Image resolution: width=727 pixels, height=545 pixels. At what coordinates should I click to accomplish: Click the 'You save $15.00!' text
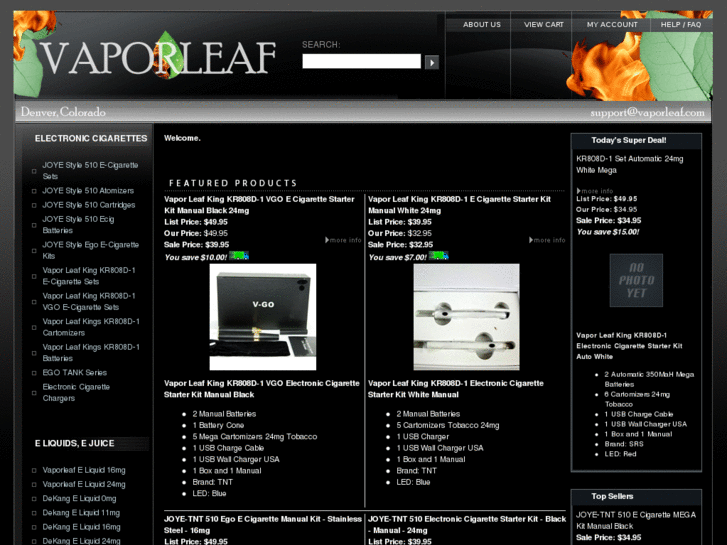point(608,232)
